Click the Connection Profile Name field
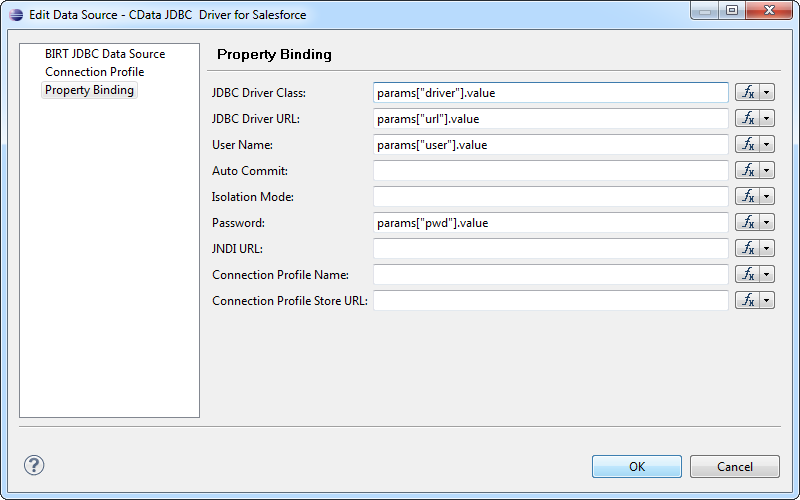 [x=550, y=274]
